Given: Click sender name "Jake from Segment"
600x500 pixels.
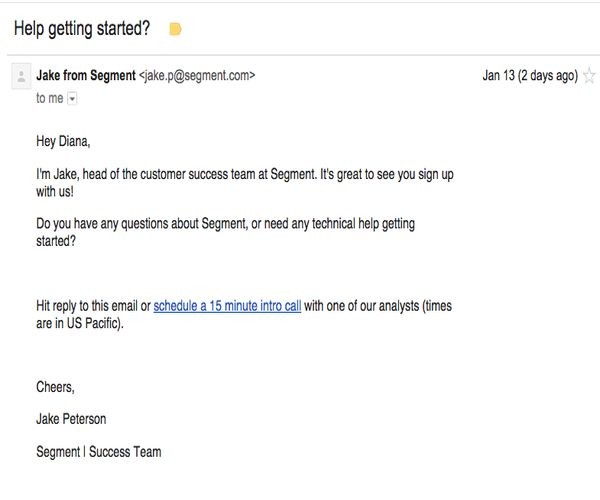Looking at the screenshot, I should (86, 75).
